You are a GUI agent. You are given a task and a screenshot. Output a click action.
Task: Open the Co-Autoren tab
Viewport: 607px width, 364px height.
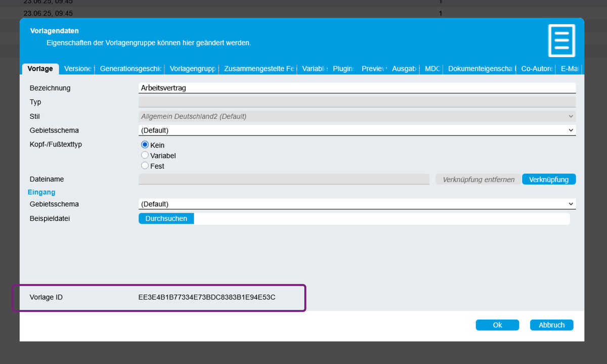[x=537, y=69]
